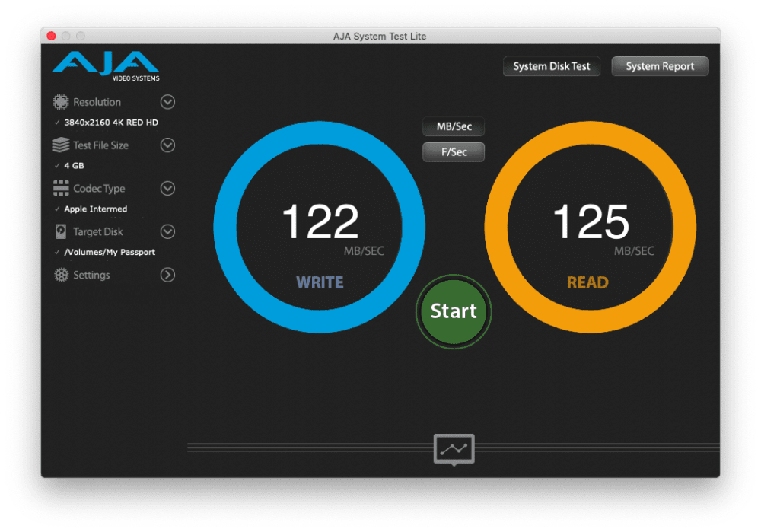This screenshot has height=532, width=761.
Task: Open the System Disk Test tab
Action: pos(551,66)
